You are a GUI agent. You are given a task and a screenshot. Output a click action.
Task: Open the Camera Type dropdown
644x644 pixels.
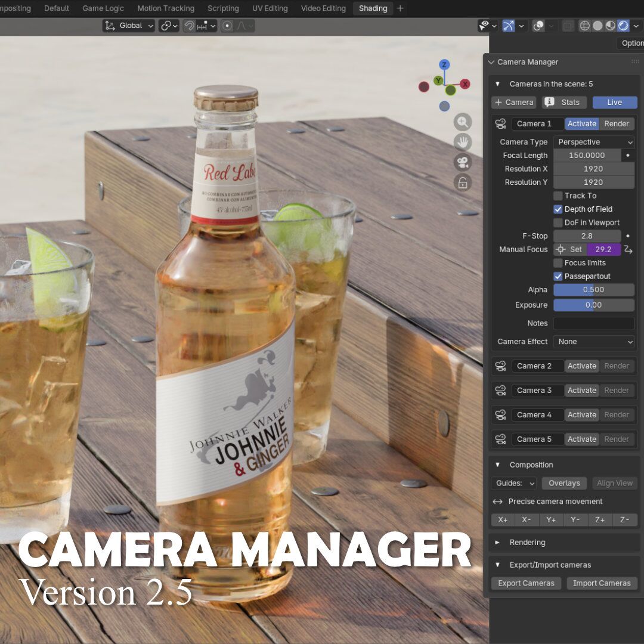[x=594, y=141]
